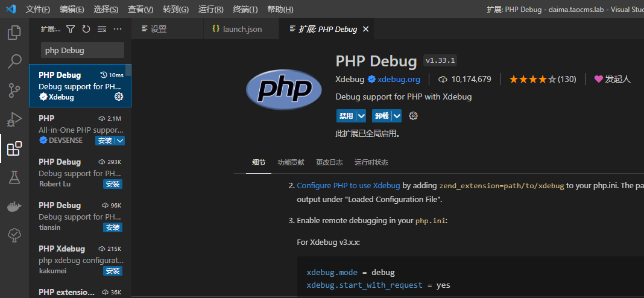The image size is (644, 298).
Task: Open the tree icon view in activity bar
Action: (x=14, y=235)
